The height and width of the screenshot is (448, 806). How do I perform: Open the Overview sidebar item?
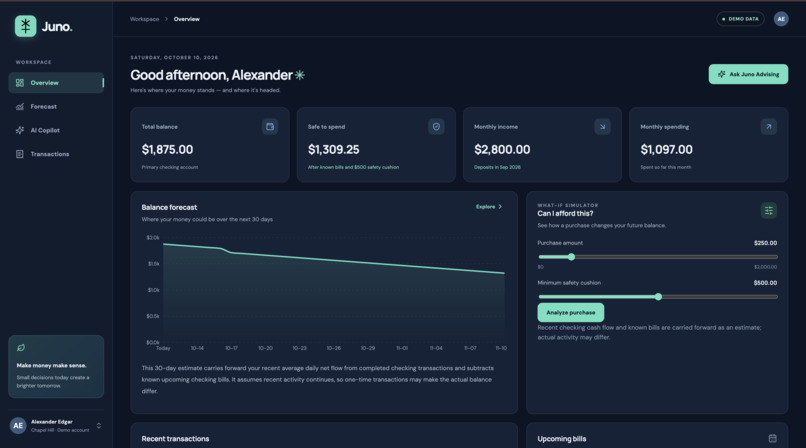(x=56, y=83)
